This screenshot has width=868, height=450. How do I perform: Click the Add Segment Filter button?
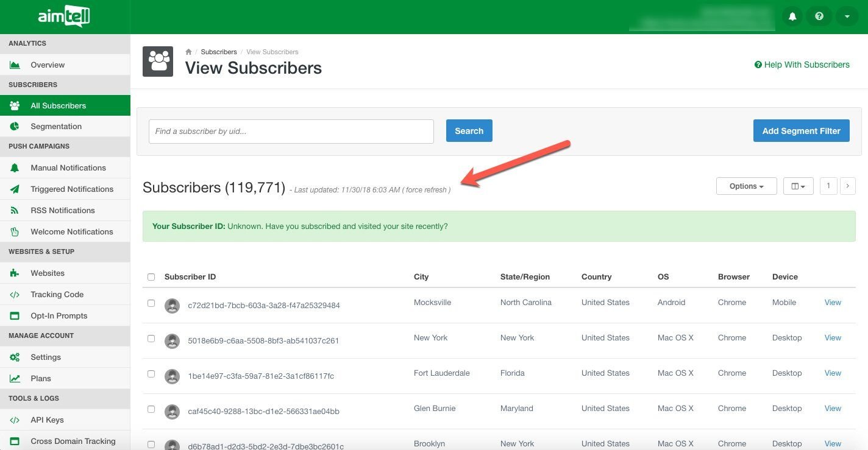click(801, 131)
